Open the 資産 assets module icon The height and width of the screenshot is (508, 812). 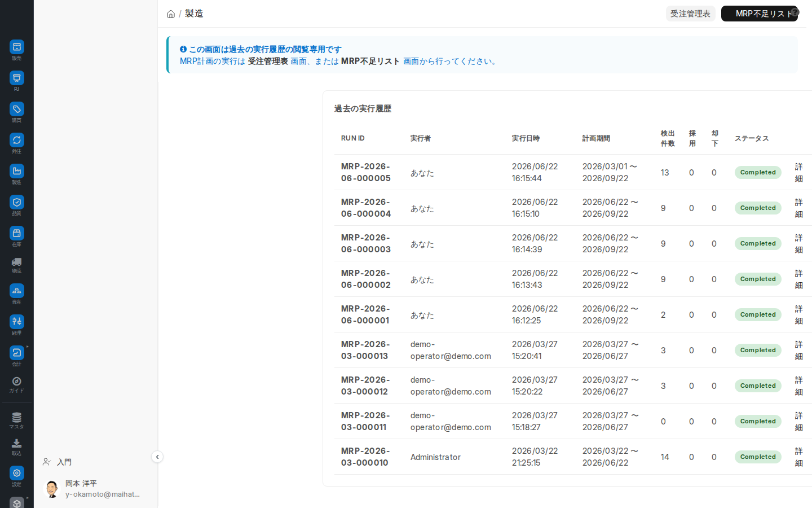pos(17,291)
